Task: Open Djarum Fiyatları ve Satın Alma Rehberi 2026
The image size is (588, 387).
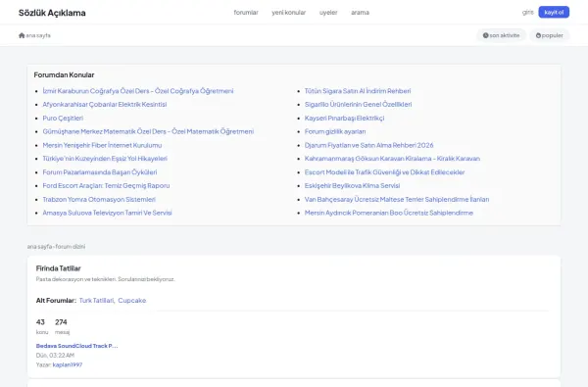Action: [369, 145]
